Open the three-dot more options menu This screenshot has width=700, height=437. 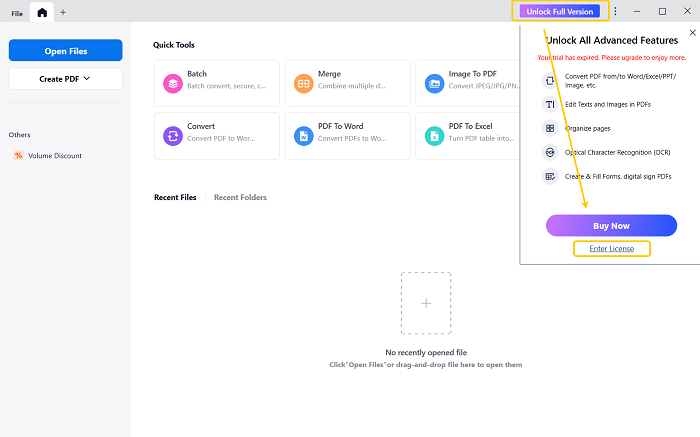coord(615,12)
